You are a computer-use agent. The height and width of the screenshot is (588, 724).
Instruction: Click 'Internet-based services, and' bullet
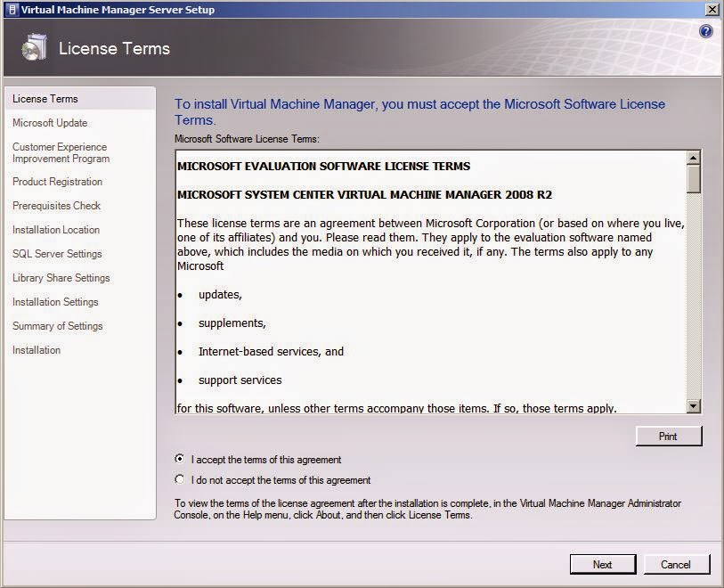(271, 352)
